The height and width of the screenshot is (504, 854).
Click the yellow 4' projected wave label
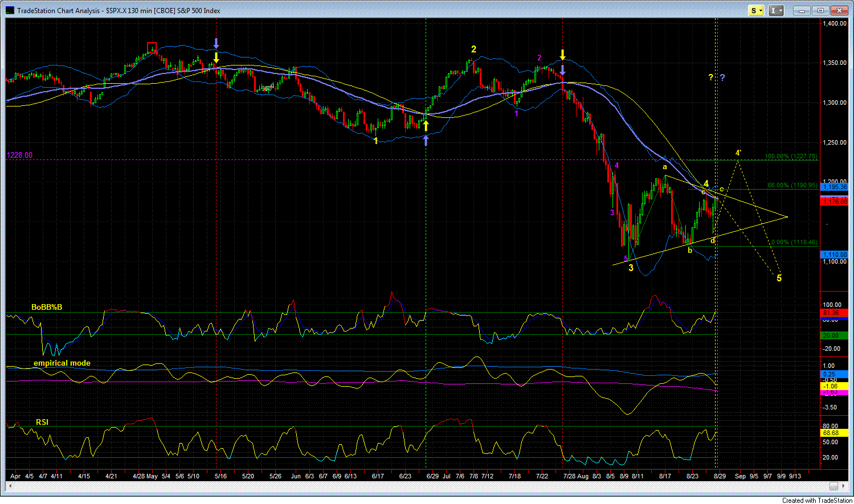(x=738, y=153)
